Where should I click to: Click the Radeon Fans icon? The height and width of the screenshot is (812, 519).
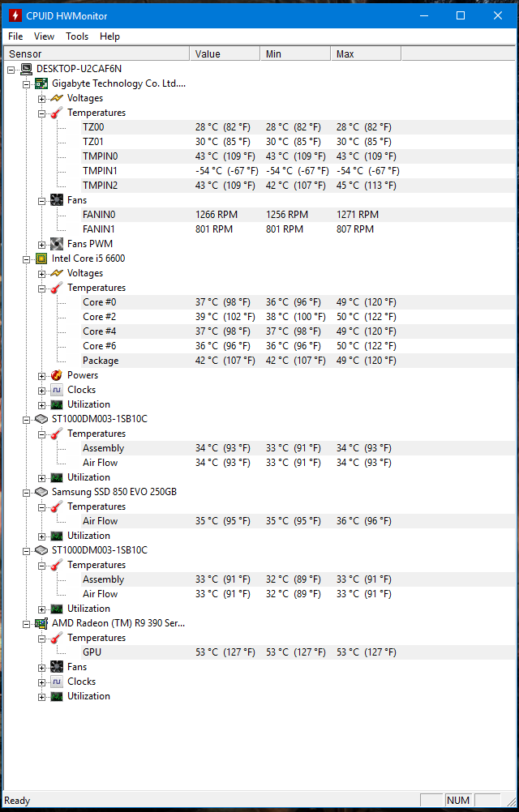[x=57, y=667]
